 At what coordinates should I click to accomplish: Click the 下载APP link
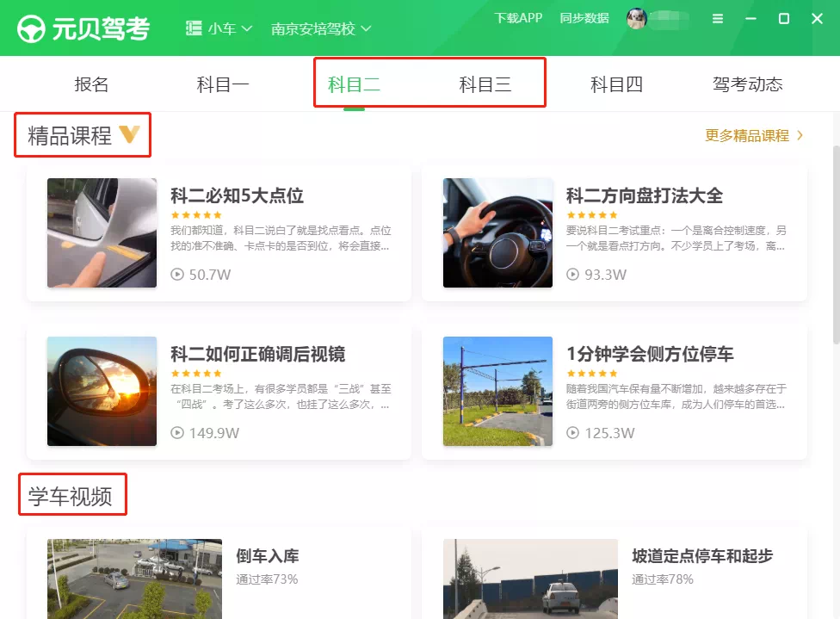pos(518,18)
